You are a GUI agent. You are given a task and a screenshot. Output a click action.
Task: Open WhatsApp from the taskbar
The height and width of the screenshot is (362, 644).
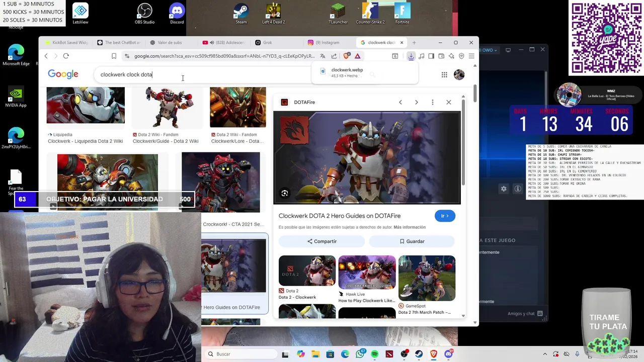pos(360,354)
